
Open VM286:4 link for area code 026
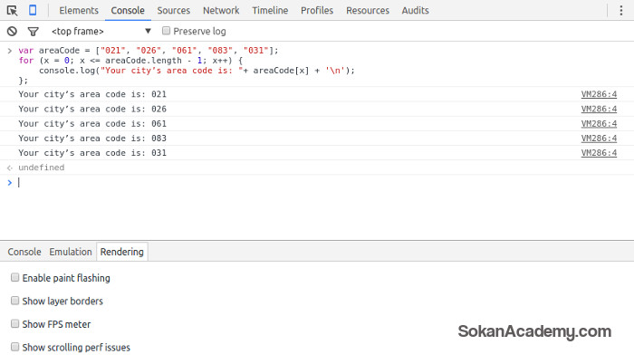point(599,109)
